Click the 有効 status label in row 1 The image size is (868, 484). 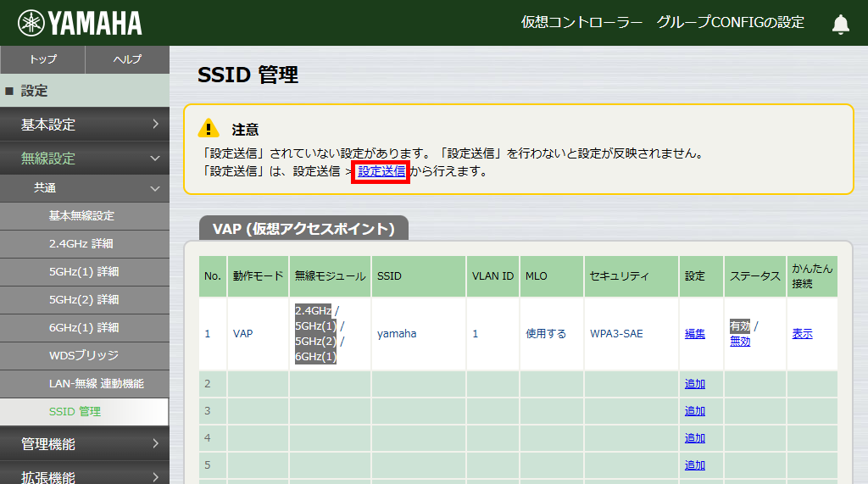click(x=739, y=325)
